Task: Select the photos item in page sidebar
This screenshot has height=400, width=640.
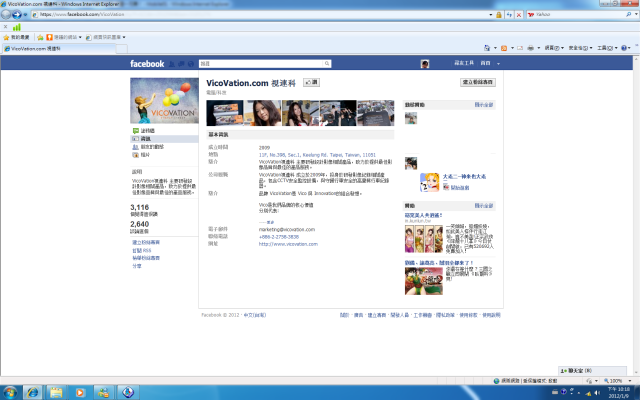Action: click(x=141, y=155)
